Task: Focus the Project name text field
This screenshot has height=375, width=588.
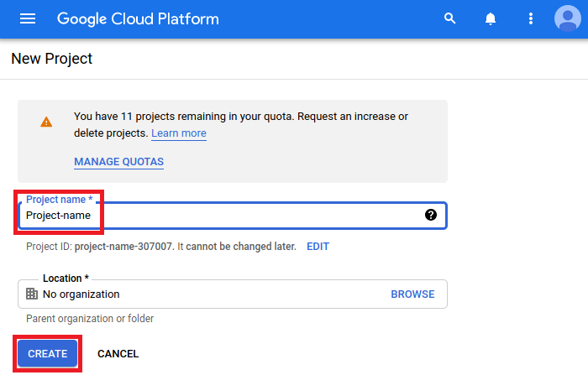Action: coord(227,216)
